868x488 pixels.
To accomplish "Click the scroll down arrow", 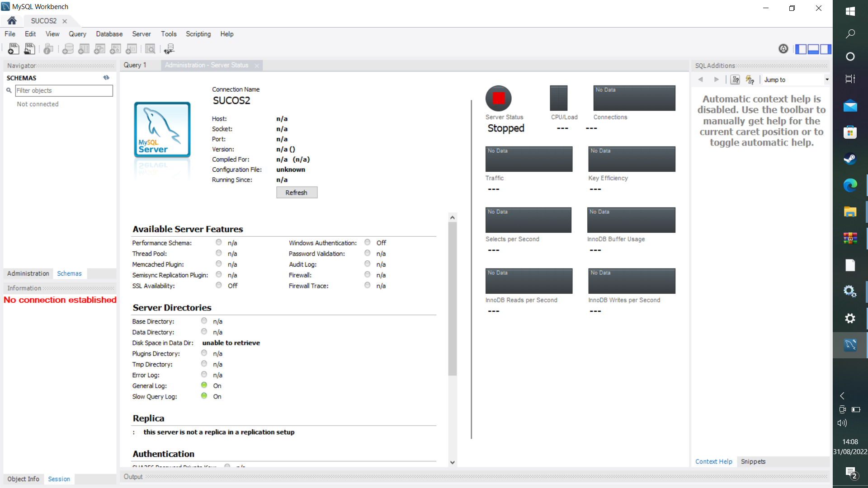I will tap(453, 462).
